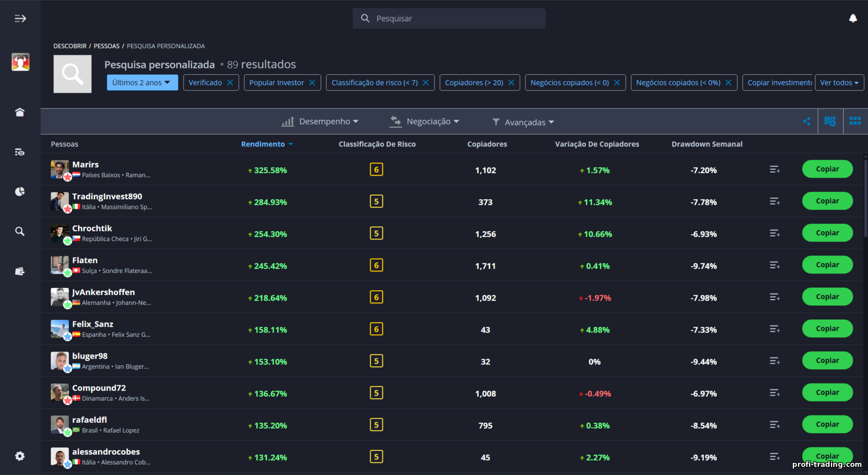Expand the left sidebar menu arrow
Viewport: 868px width, 475px height.
pyautogui.click(x=20, y=19)
